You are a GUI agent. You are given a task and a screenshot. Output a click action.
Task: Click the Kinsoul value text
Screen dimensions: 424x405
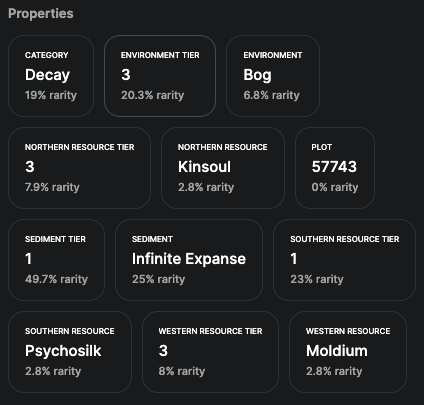(x=204, y=167)
